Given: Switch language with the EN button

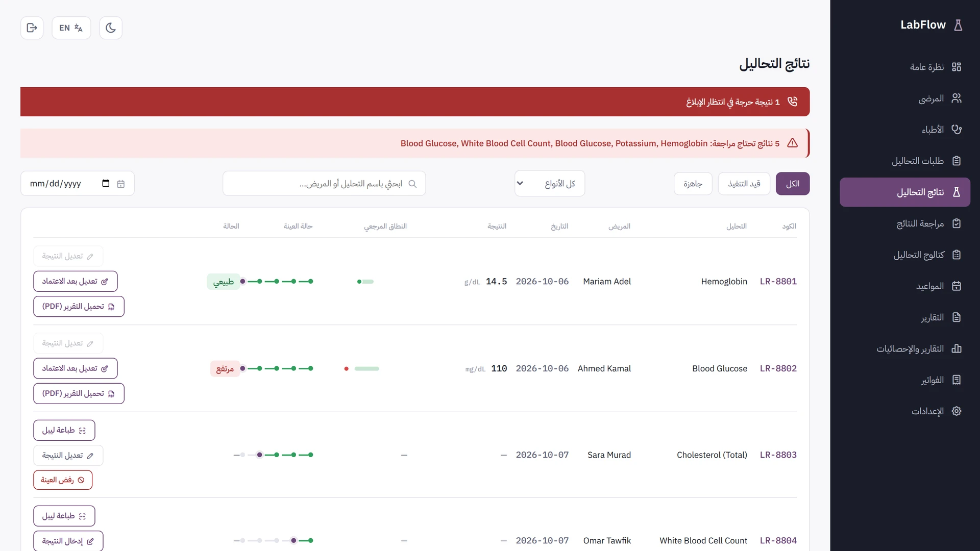Looking at the screenshot, I should [71, 28].
